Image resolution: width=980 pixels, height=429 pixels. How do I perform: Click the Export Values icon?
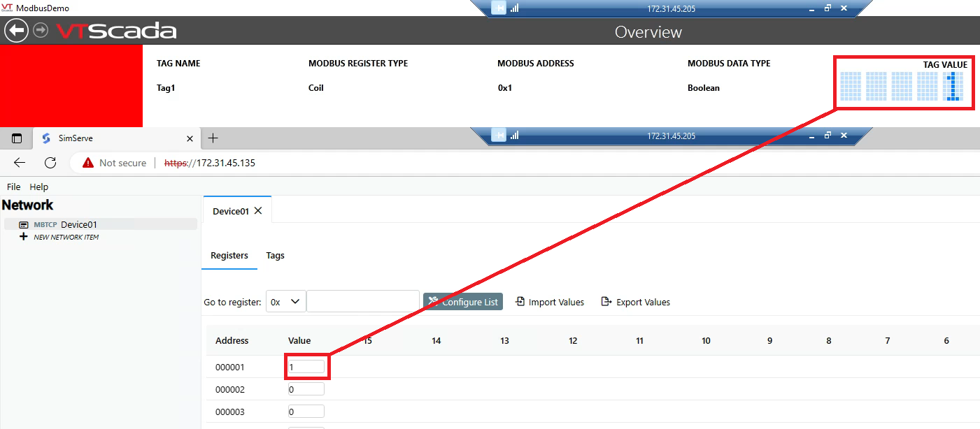pos(606,301)
